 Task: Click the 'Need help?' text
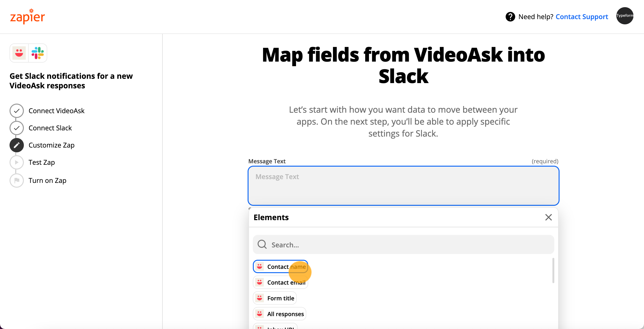(x=535, y=17)
